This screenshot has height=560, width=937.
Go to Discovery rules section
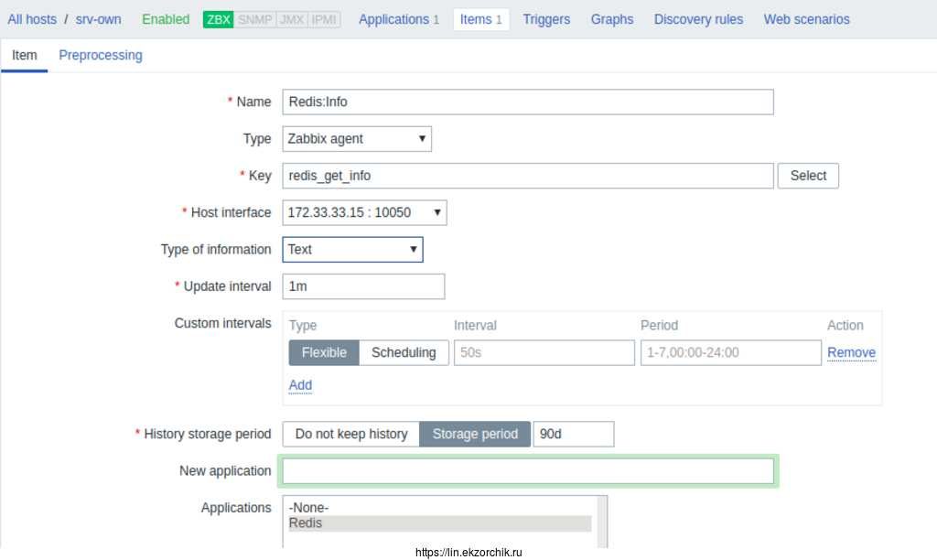tap(698, 19)
